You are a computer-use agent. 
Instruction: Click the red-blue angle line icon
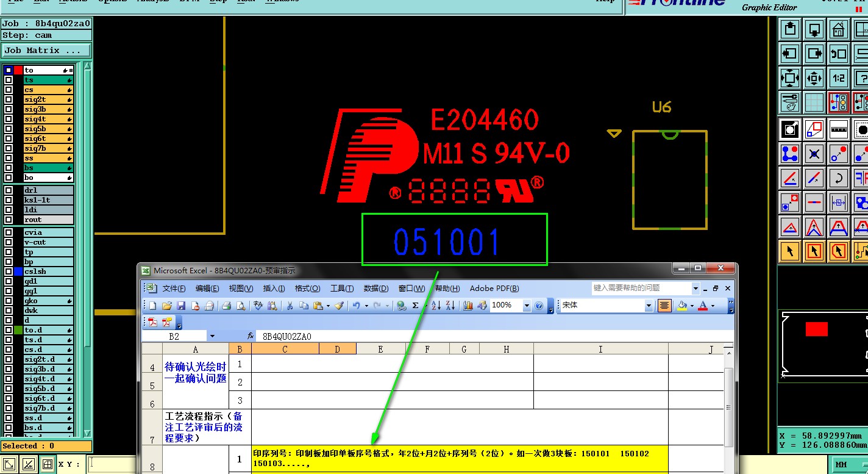pyautogui.click(x=790, y=178)
